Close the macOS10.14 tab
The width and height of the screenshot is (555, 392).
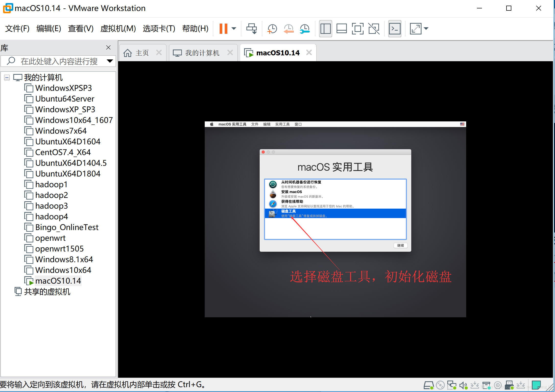(x=309, y=53)
